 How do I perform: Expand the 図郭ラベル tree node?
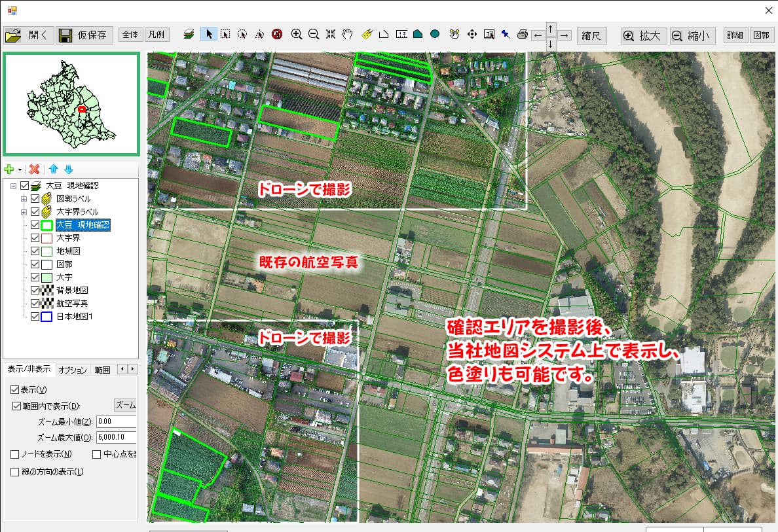tap(24, 199)
